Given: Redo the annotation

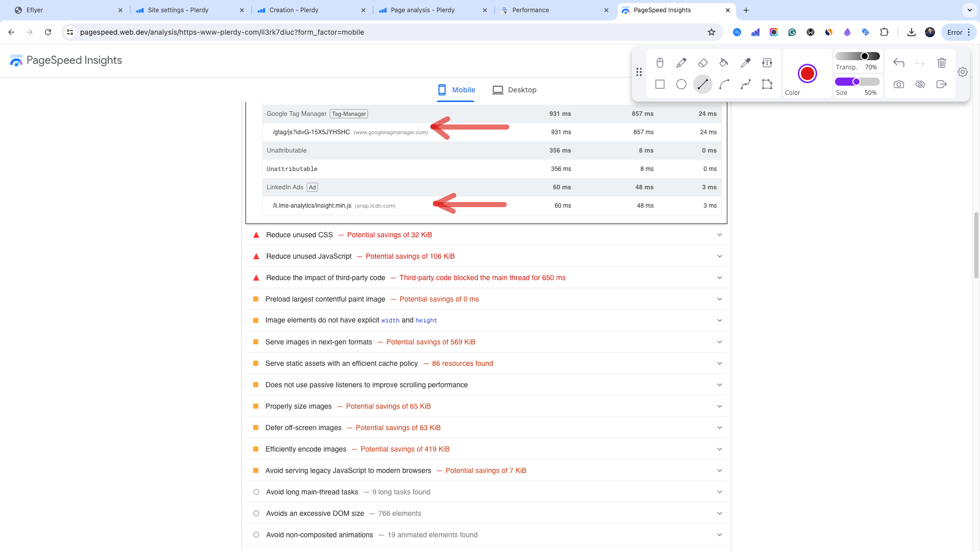Looking at the screenshot, I should coord(920,63).
